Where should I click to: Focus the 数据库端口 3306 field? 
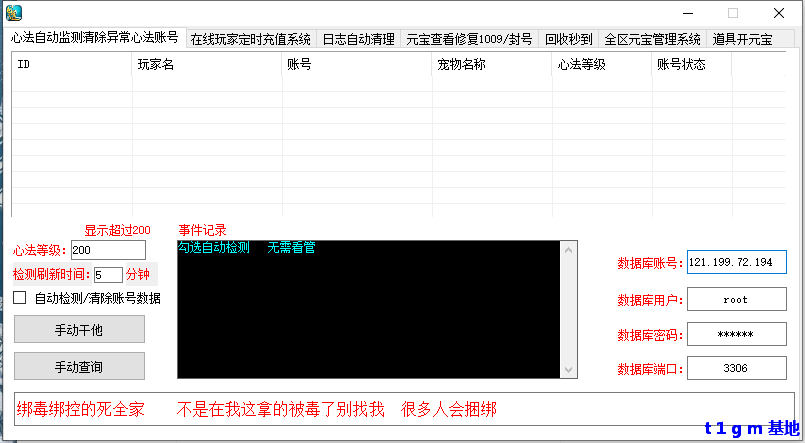coord(736,368)
